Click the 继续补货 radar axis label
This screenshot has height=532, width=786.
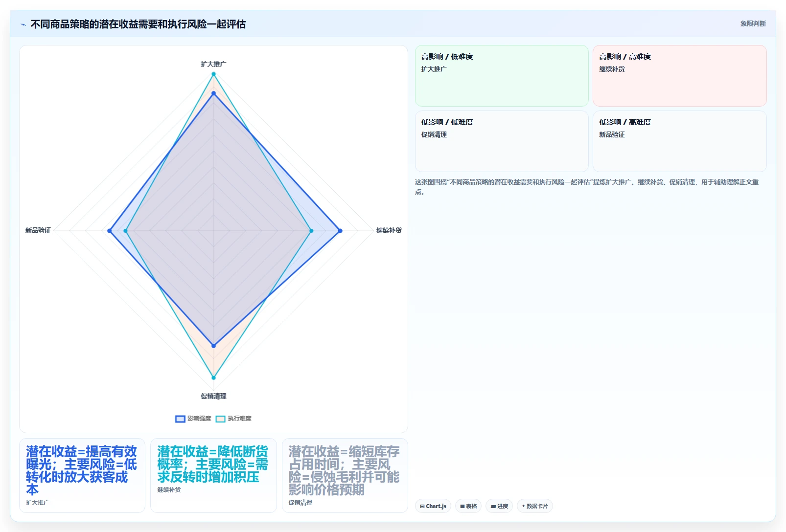click(x=389, y=230)
